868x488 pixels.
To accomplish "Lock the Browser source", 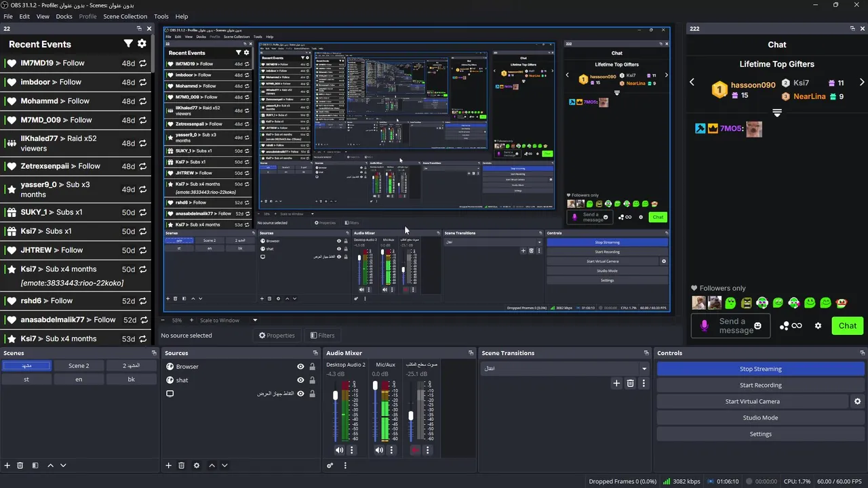I will tap(312, 367).
